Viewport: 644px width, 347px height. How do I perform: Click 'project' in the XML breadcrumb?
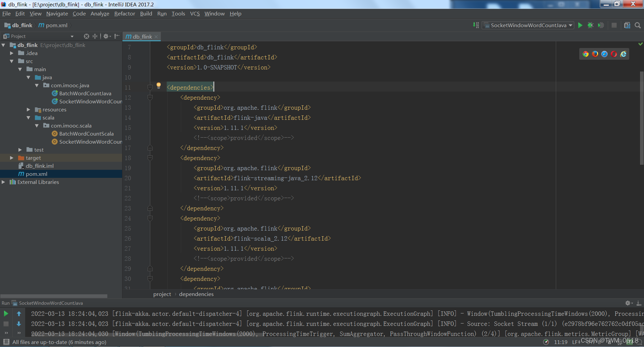pyautogui.click(x=162, y=294)
